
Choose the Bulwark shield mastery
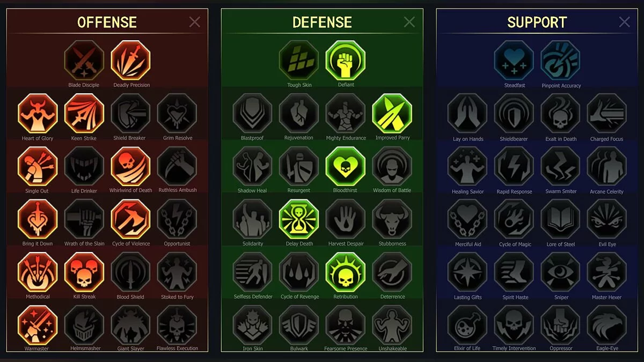tap(299, 325)
